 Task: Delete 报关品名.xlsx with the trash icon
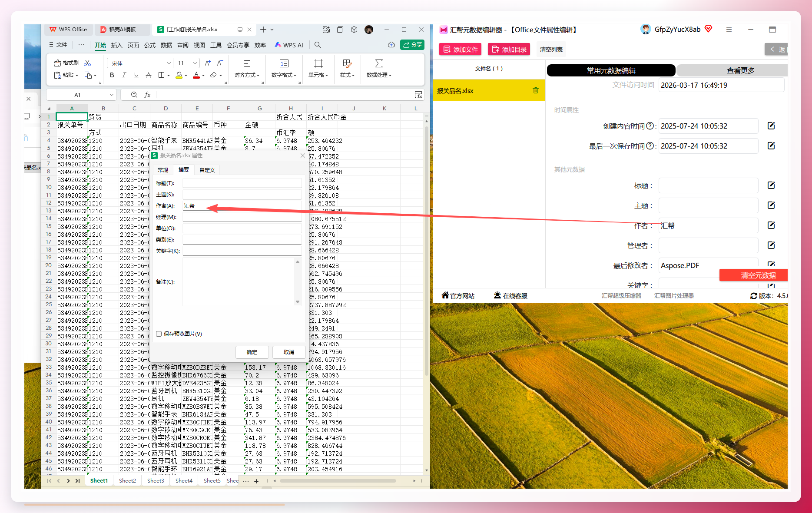pyautogui.click(x=536, y=90)
